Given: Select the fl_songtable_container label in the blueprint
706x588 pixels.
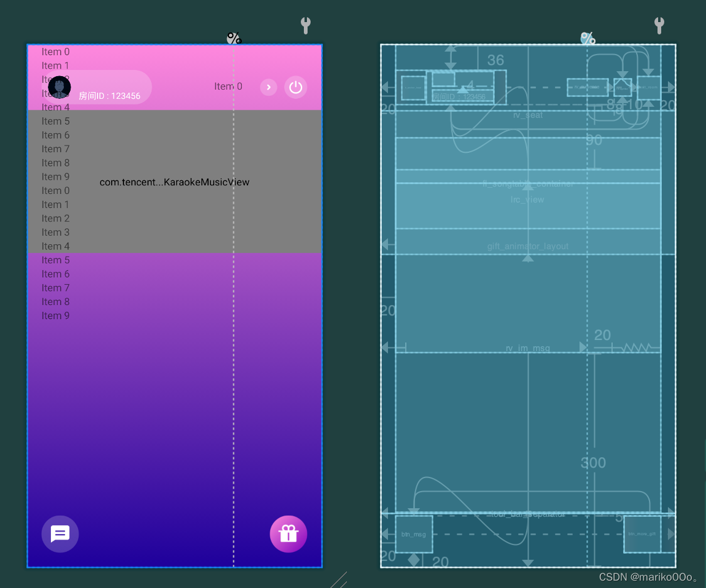Looking at the screenshot, I should click(x=528, y=184).
